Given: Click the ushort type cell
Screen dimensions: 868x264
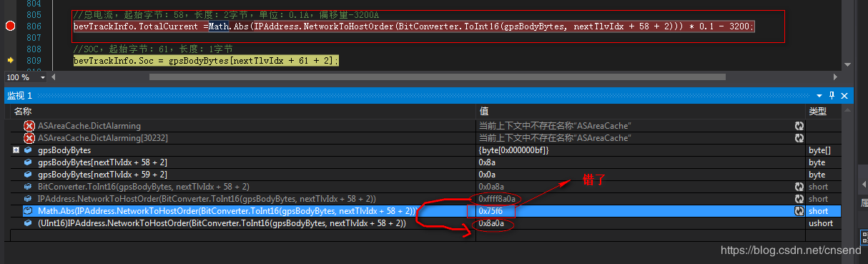Looking at the screenshot, I should [x=821, y=223].
